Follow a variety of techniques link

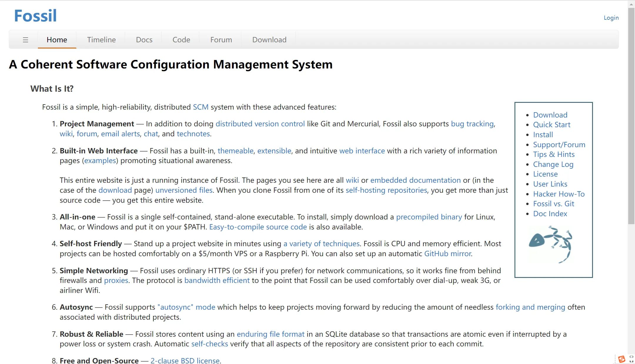pos(321,244)
